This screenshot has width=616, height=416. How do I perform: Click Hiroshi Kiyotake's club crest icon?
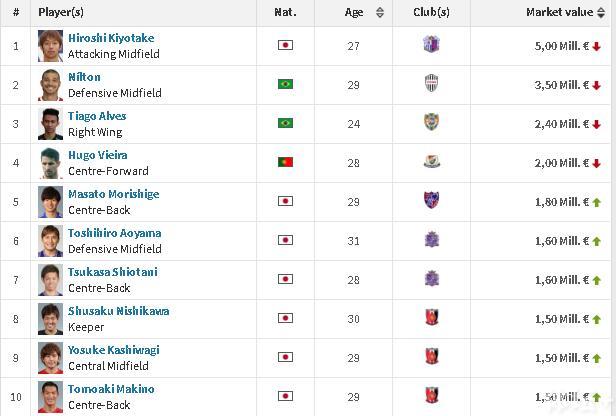pos(431,44)
